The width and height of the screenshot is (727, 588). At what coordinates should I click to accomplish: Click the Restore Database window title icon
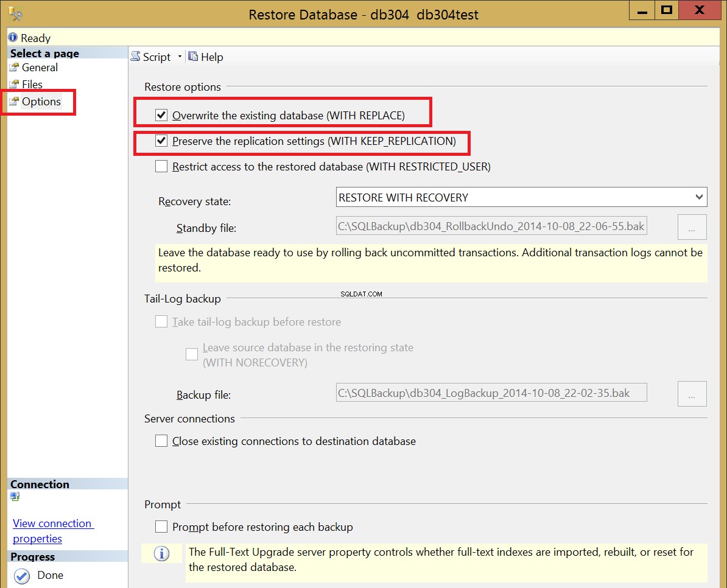(15, 14)
